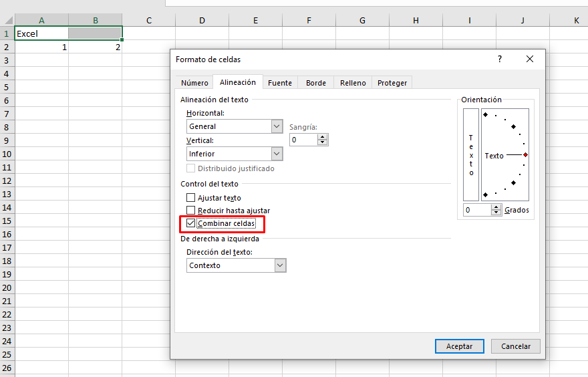The image size is (588, 377).
Task: Go to the Borde tab
Action: click(316, 83)
